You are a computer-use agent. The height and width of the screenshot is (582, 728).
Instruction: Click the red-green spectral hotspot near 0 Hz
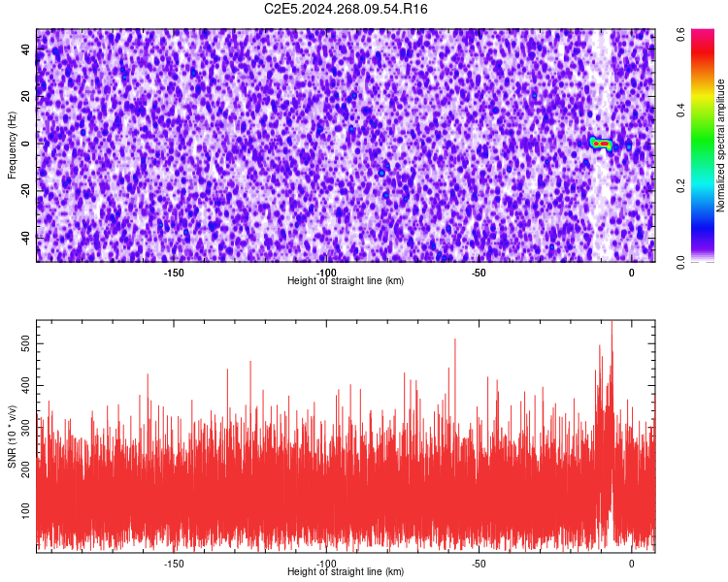pos(601,144)
